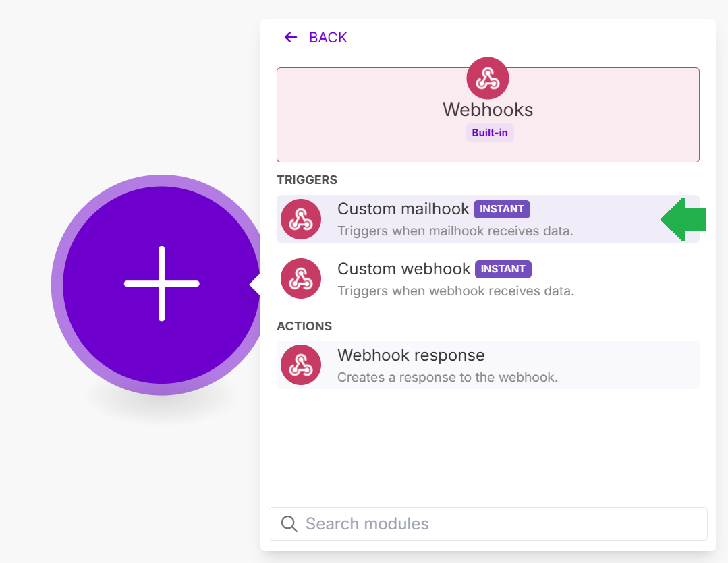Click the Built-in badge
Image resolution: width=728 pixels, height=563 pixels.
point(490,133)
